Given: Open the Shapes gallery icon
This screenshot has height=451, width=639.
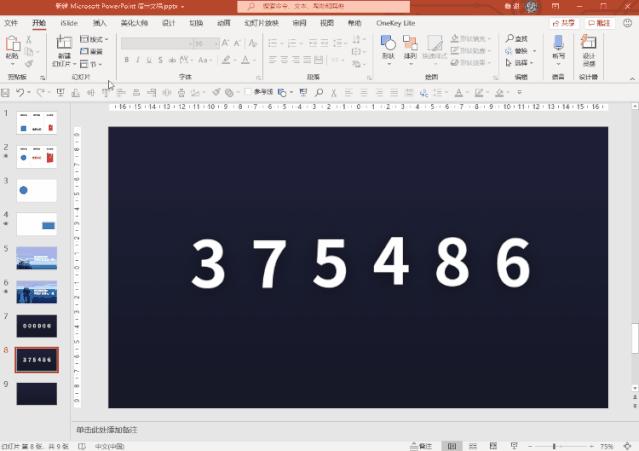Looking at the screenshot, I should point(388,43).
